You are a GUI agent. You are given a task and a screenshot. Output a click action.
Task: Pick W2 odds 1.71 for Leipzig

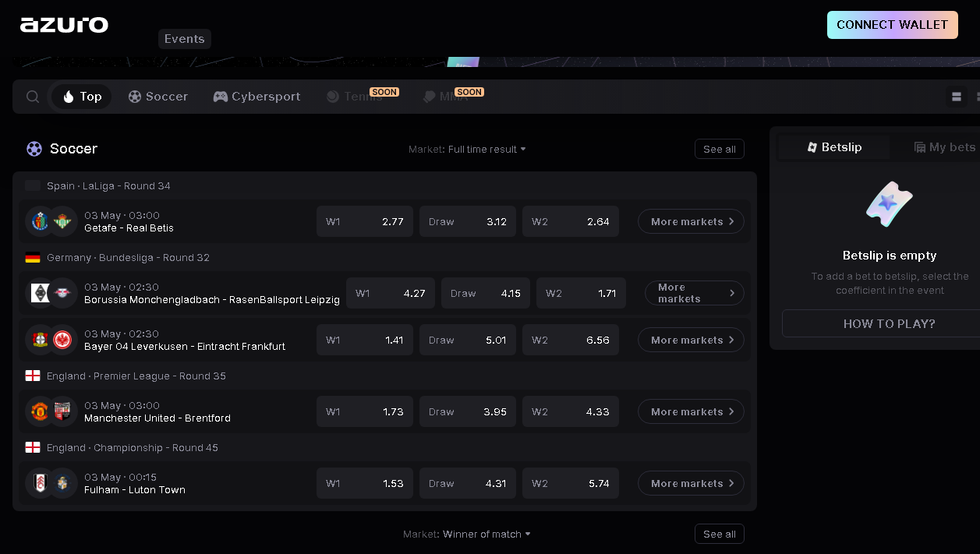pos(581,293)
